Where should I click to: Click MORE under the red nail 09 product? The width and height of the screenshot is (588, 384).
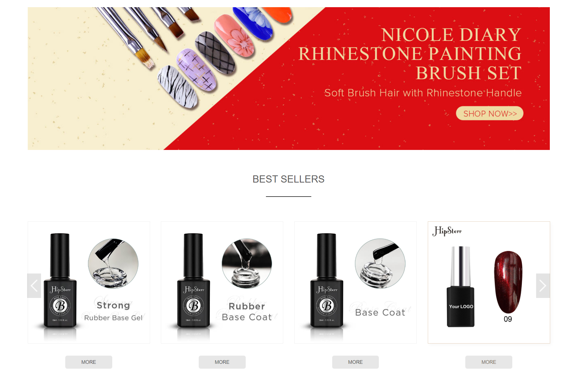point(489,362)
